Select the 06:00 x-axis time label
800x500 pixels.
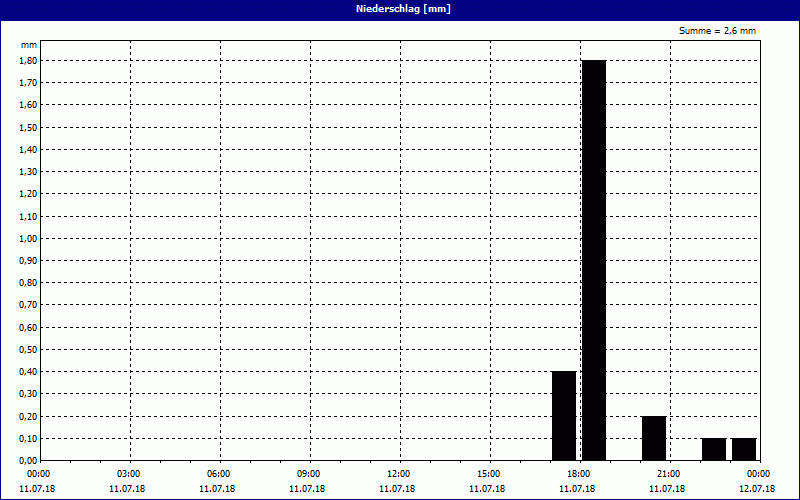219,474
